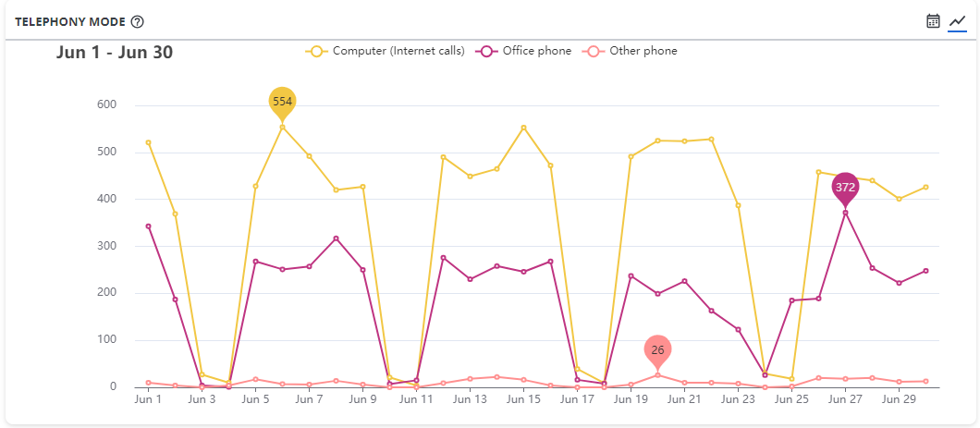Click the Jun 1 x-axis label
This screenshot has width=980, height=428.
coord(148,400)
